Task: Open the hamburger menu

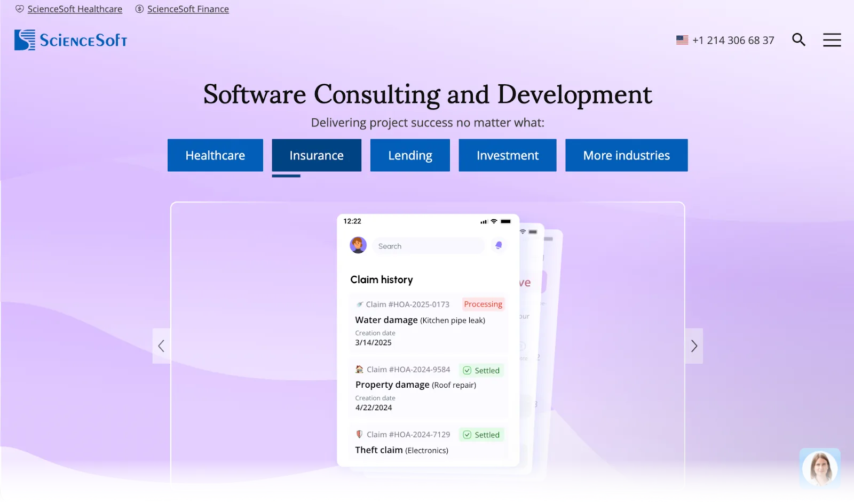Action: (x=832, y=40)
